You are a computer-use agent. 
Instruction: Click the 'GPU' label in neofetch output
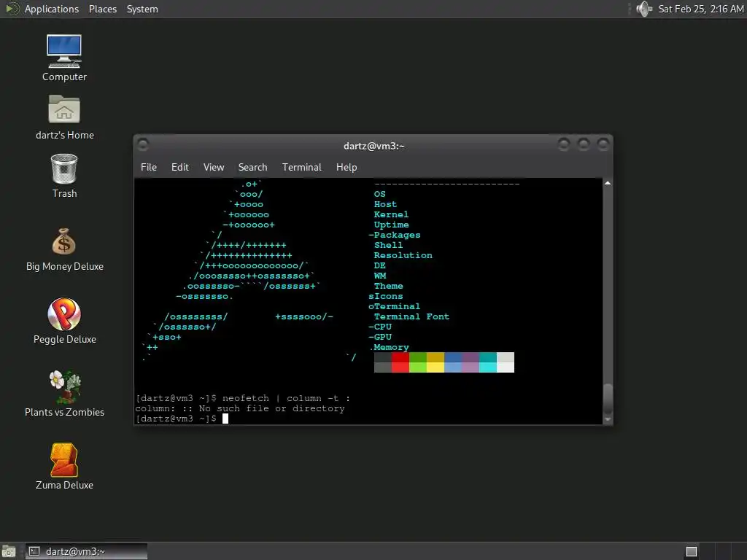382,337
